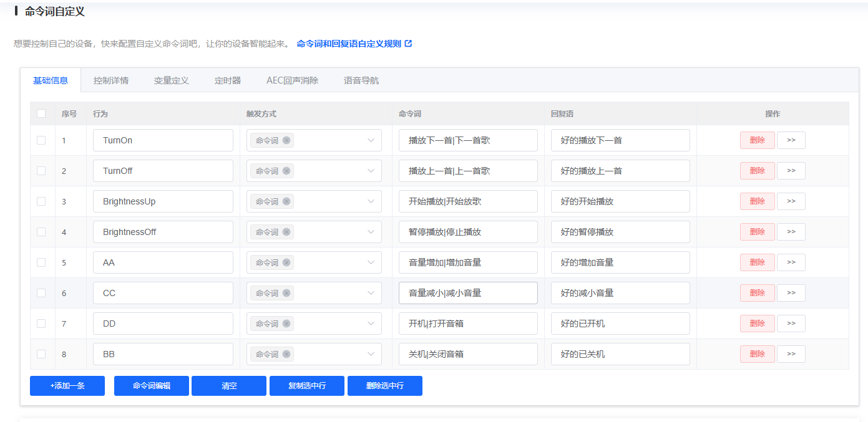Screen dimensions: 868x422
Task: Click the >> expand icon on TurnOn row
Action: [x=791, y=140]
